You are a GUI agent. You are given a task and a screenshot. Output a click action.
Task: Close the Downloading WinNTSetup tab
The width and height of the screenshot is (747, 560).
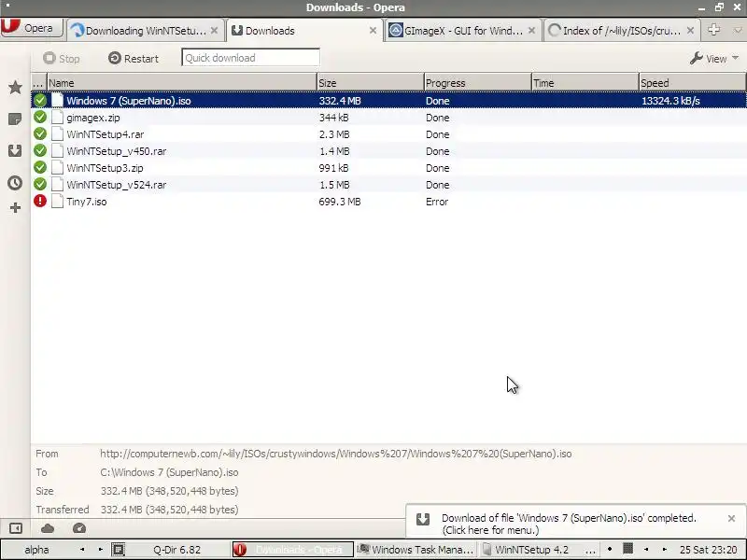click(x=215, y=31)
